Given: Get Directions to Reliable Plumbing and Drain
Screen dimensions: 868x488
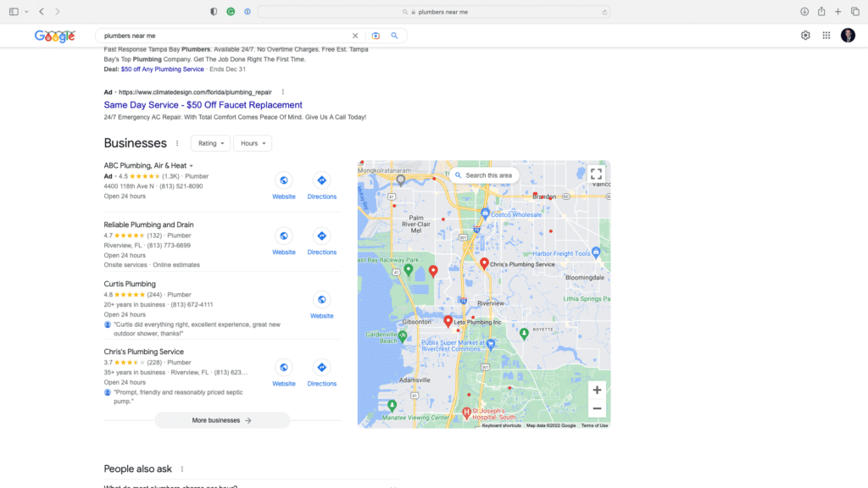Looking at the screenshot, I should [x=321, y=236].
